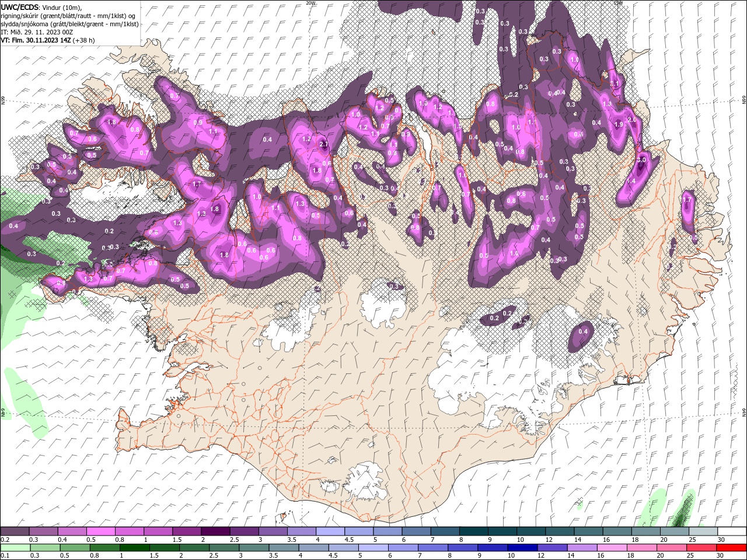Click the UWC/ECDS title text
The image size is (747, 560).
point(20,7)
